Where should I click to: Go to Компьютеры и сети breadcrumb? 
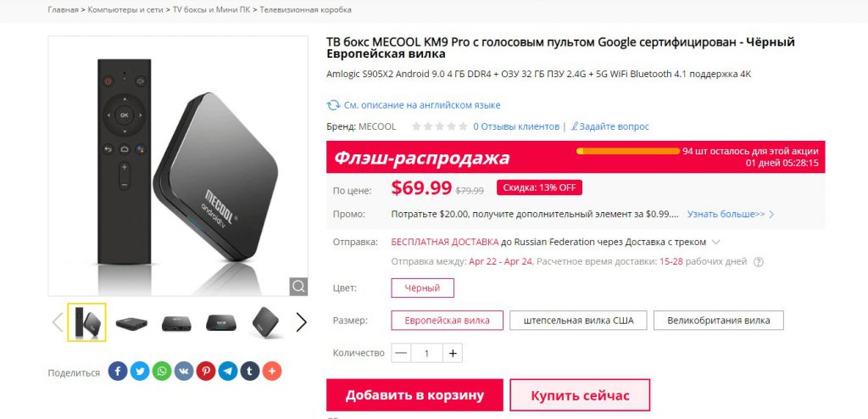pos(125,10)
